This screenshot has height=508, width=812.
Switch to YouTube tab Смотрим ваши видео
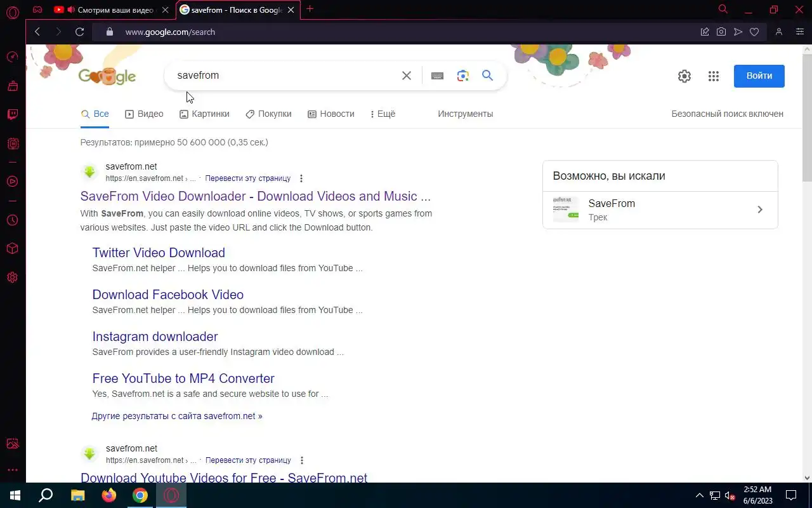pos(115,10)
